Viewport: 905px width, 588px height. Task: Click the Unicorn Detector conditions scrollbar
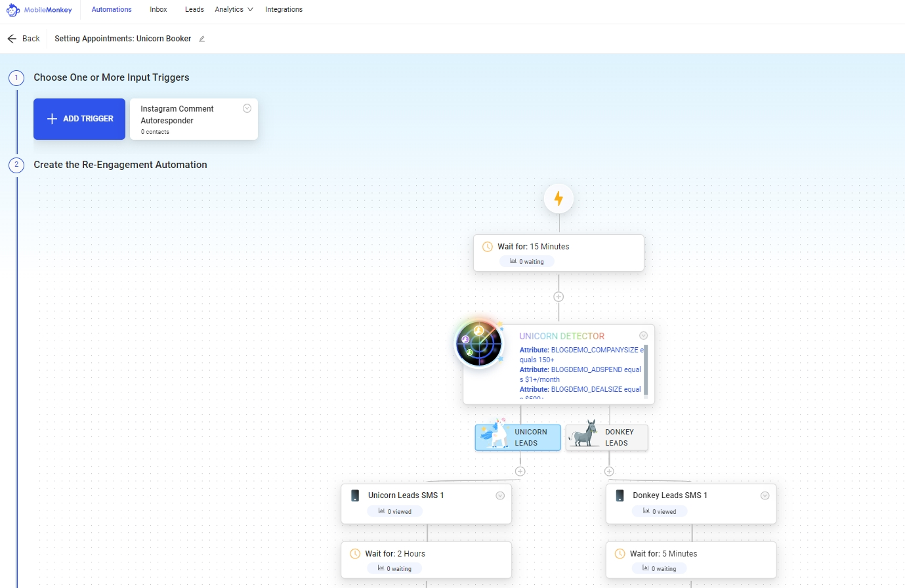tap(646, 370)
